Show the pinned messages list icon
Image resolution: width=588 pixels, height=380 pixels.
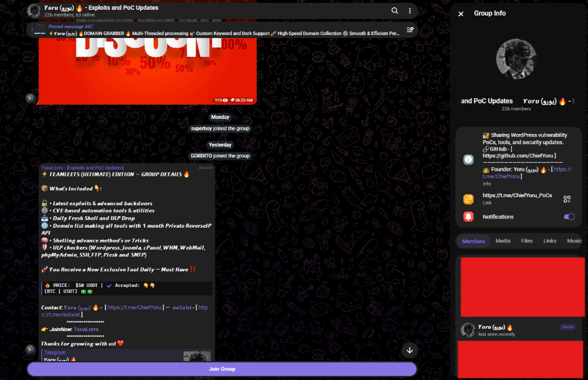point(410,30)
